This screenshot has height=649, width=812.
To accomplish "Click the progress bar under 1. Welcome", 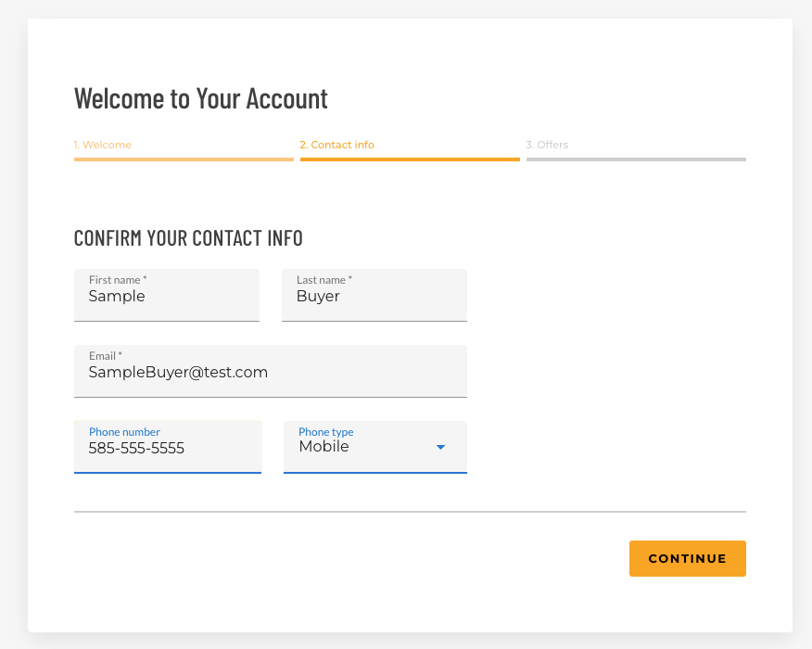I will [x=184, y=159].
